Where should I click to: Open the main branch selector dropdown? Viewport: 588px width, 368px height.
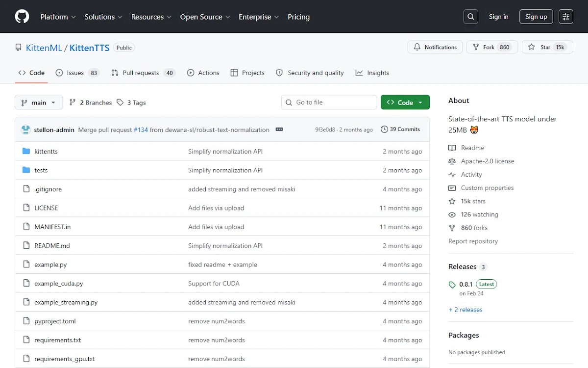[x=39, y=103]
